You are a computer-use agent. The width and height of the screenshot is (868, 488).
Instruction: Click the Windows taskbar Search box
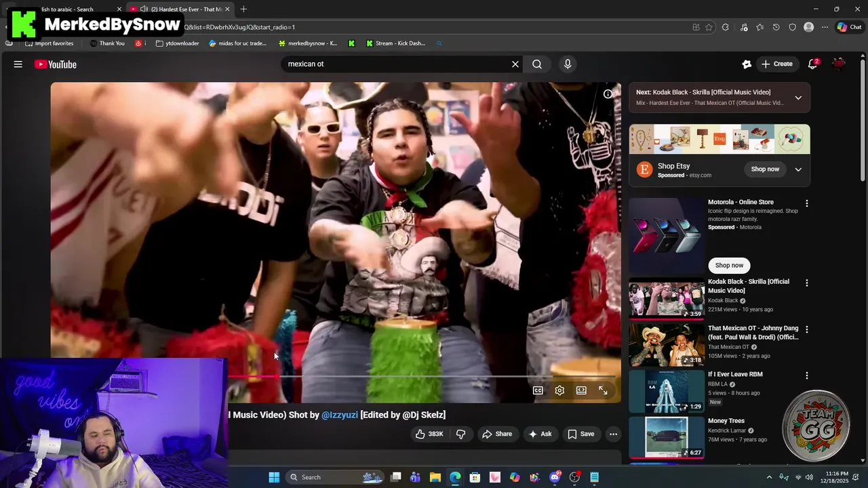pos(335,477)
